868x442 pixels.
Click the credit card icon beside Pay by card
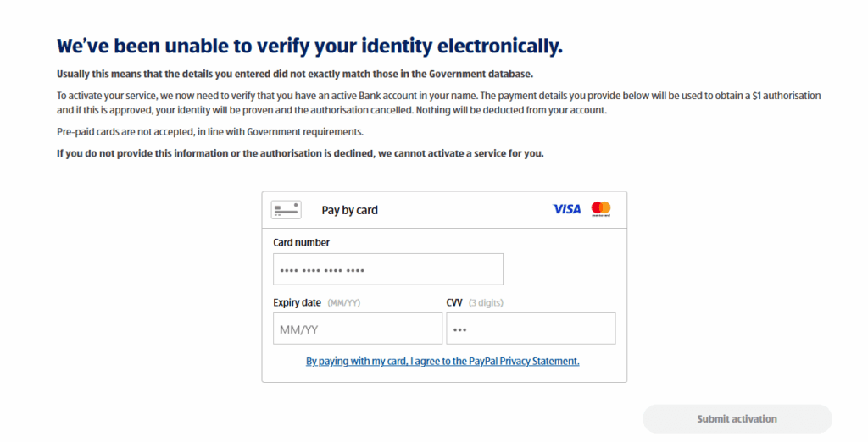(286, 210)
